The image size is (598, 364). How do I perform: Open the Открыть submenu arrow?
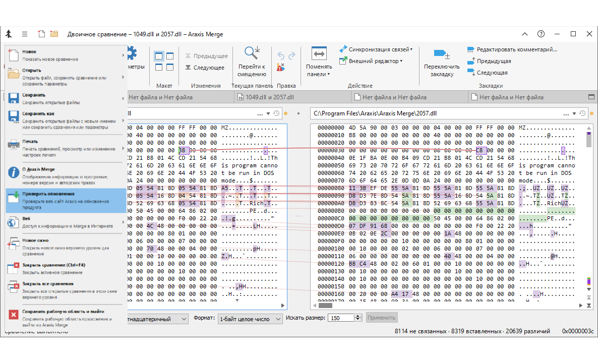click(123, 77)
